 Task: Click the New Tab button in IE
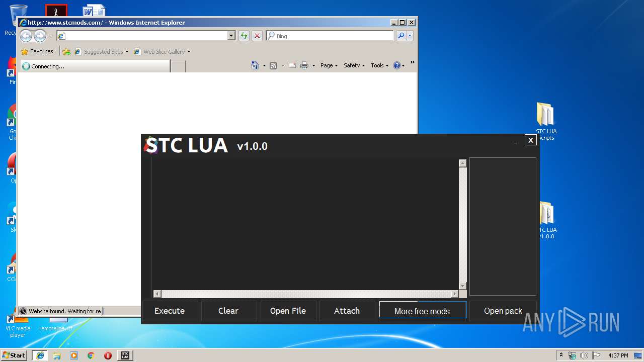pyautogui.click(x=179, y=66)
